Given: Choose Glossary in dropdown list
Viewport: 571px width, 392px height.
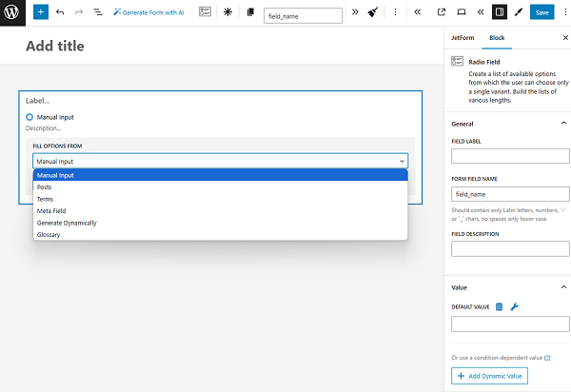Looking at the screenshot, I should coord(221,234).
